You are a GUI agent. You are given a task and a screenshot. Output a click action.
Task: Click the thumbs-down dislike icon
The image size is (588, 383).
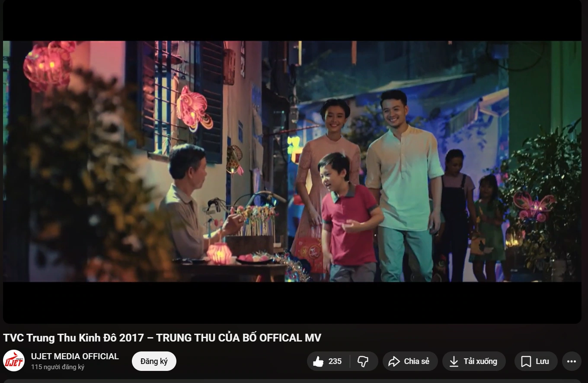click(x=363, y=361)
